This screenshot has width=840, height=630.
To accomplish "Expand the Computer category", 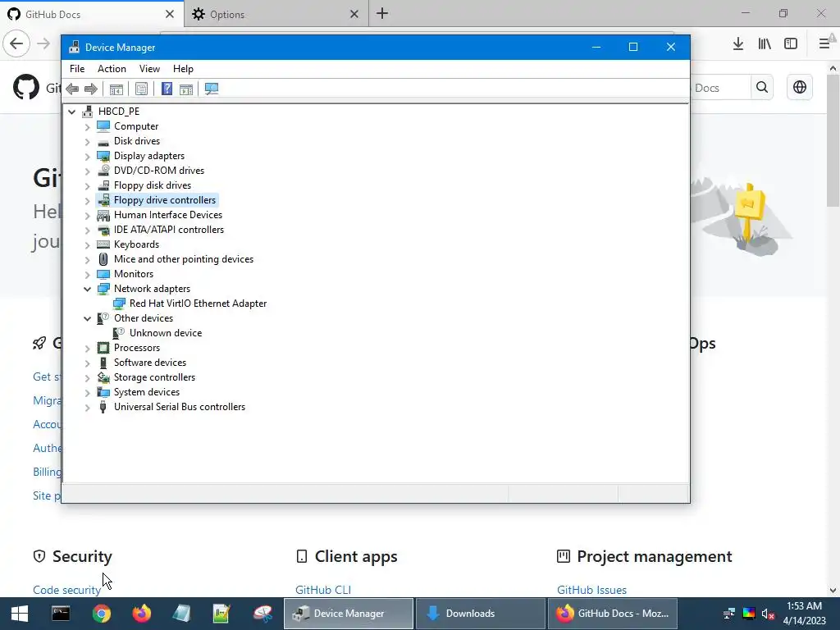I will (87, 127).
